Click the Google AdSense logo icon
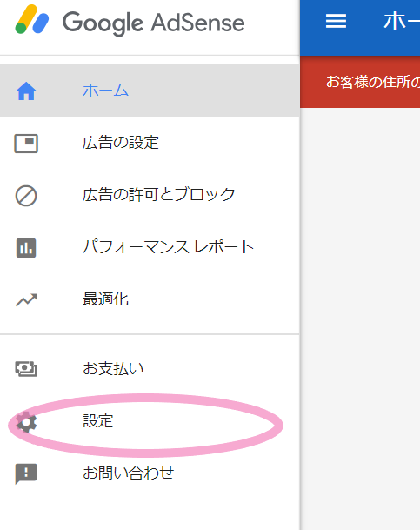The image size is (420, 530). [32, 20]
